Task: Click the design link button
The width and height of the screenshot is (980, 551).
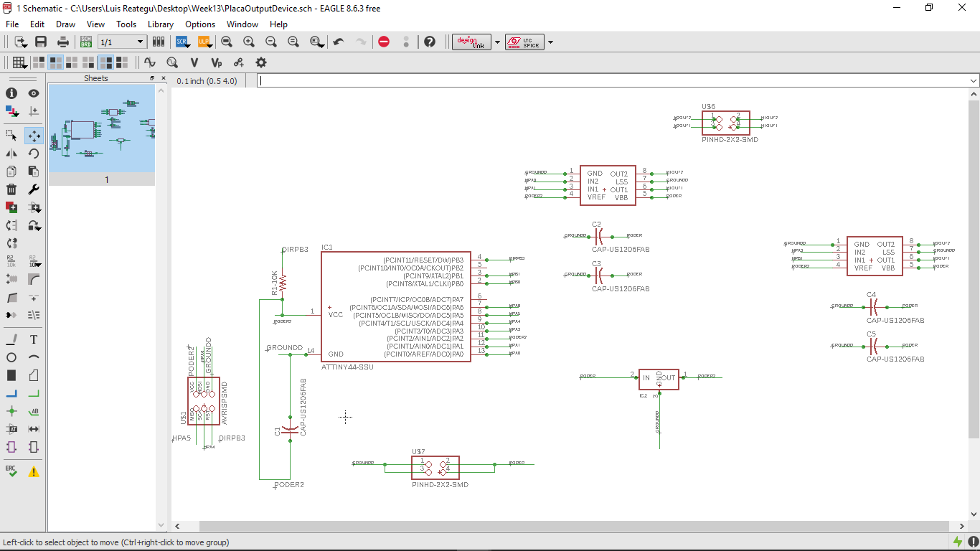Action: pyautogui.click(x=471, y=42)
